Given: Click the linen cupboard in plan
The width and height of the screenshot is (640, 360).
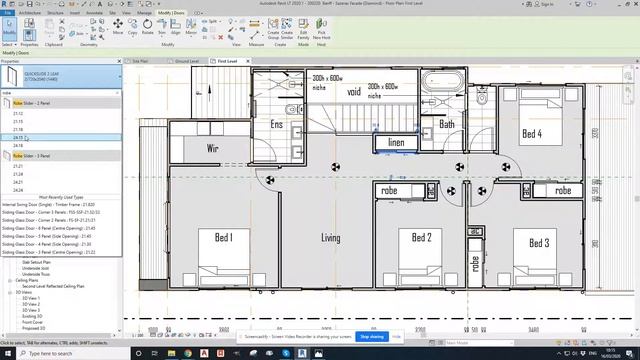Looking at the screenshot, I should click(x=396, y=142).
